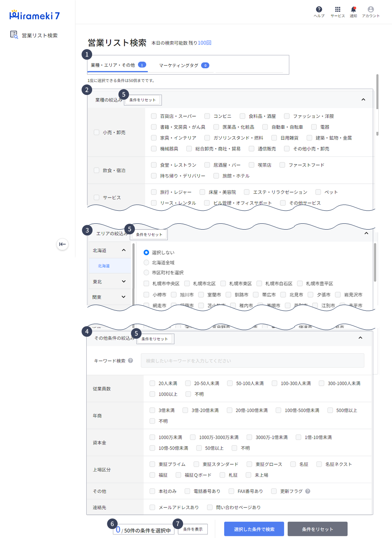Open the Help icon in header

coord(319,10)
